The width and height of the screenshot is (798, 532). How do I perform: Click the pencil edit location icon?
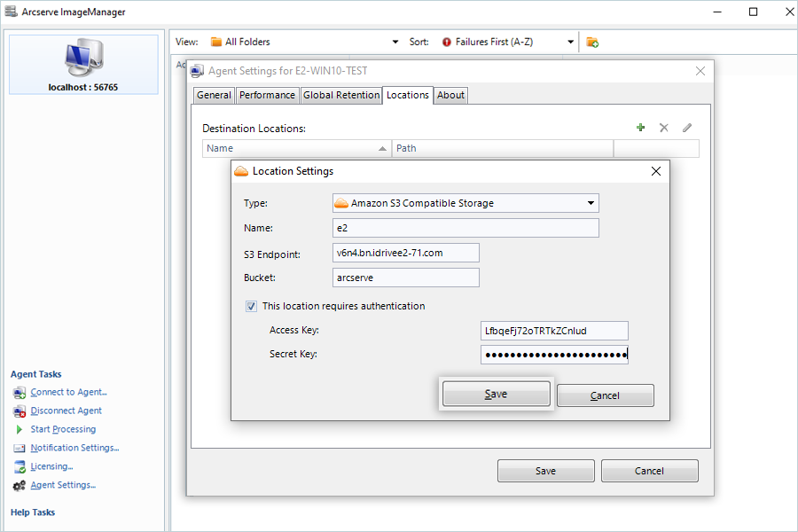tap(687, 128)
